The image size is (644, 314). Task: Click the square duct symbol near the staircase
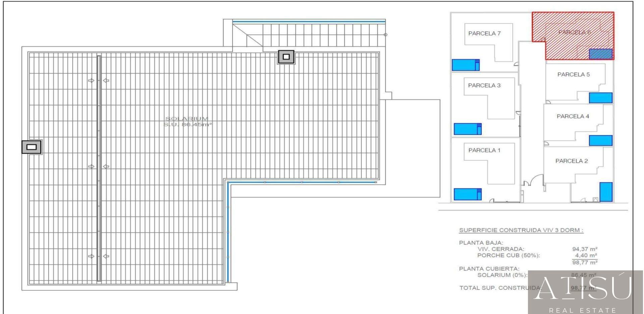coord(286,57)
